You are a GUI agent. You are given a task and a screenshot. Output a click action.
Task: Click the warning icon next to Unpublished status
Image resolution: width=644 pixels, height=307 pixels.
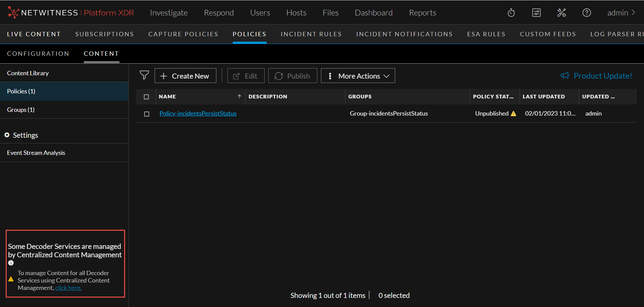point(513,114)
